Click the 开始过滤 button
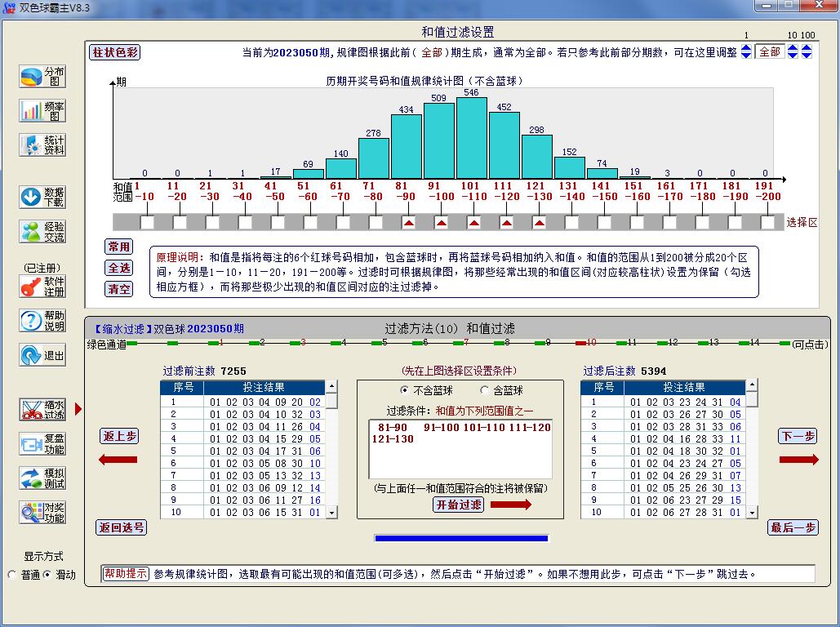Image resolution: width=840 pixels, height=627 pixels. pyautogui.click(x=458, y=505)
